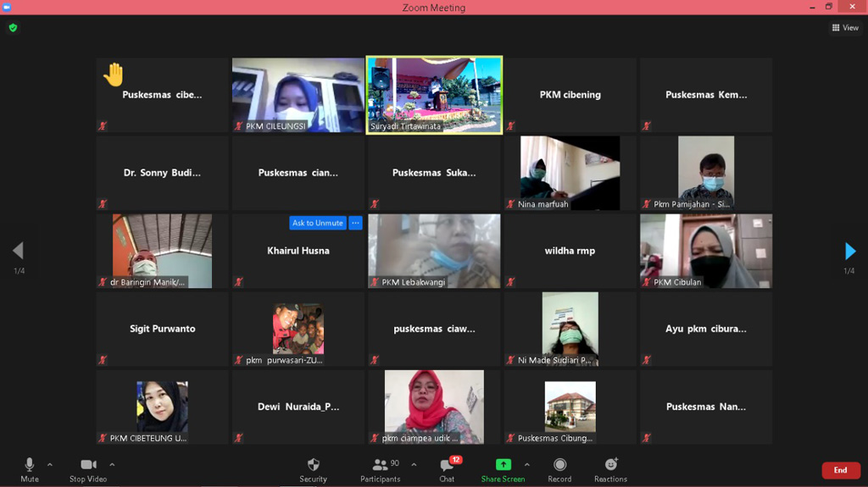
Task: Expand video options arrow beside Stop Video
Action: click(112, 465)
